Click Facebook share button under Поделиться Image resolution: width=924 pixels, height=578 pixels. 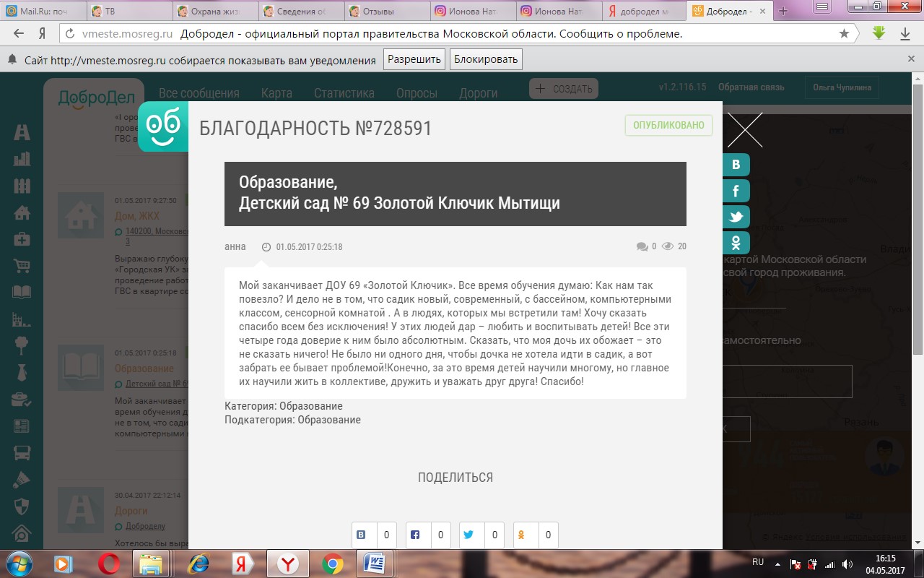pyautogui.click(x=416, y=535)
